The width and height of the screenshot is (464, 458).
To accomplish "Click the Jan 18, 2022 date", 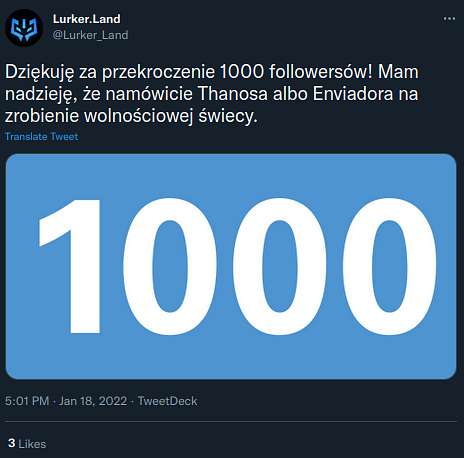I will (93, 401).
